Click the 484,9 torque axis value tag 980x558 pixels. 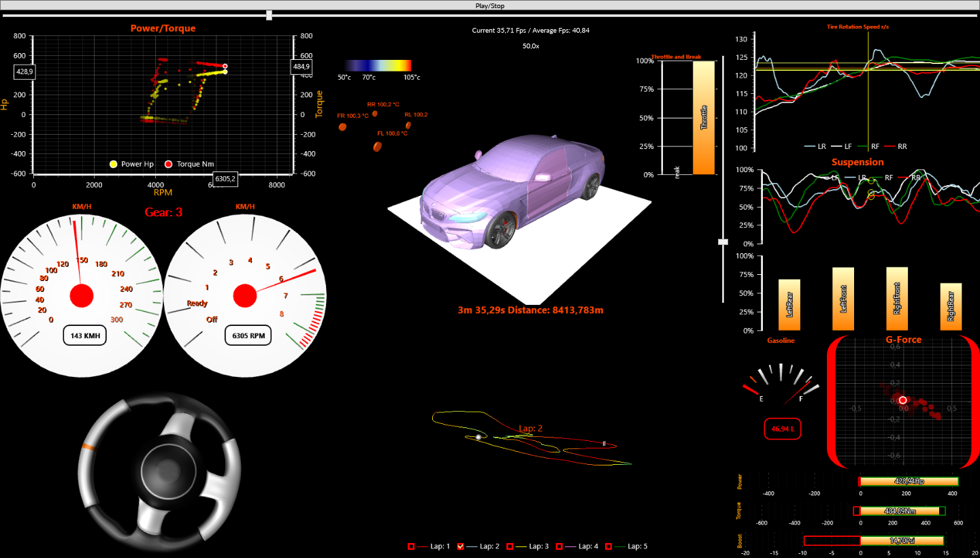(301, 67)
